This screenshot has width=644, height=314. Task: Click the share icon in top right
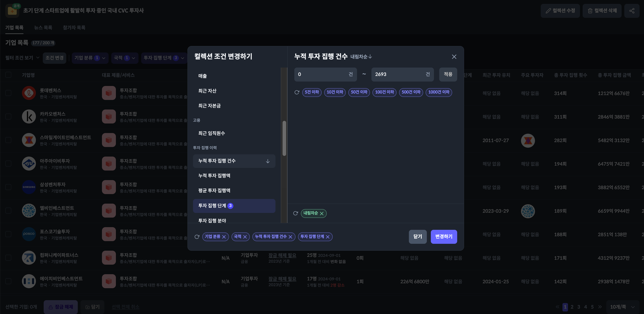tap(631, 11)
